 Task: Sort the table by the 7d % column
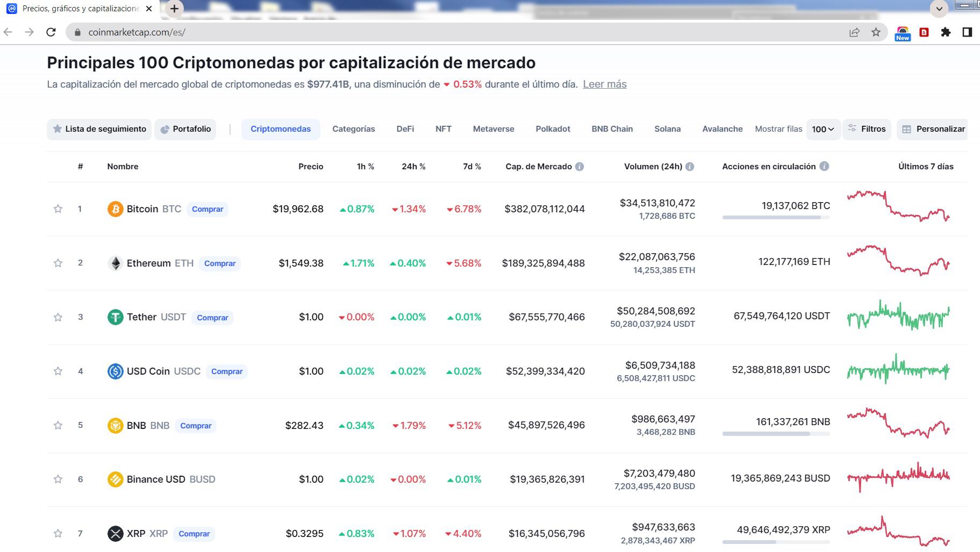tap(472, 167)
